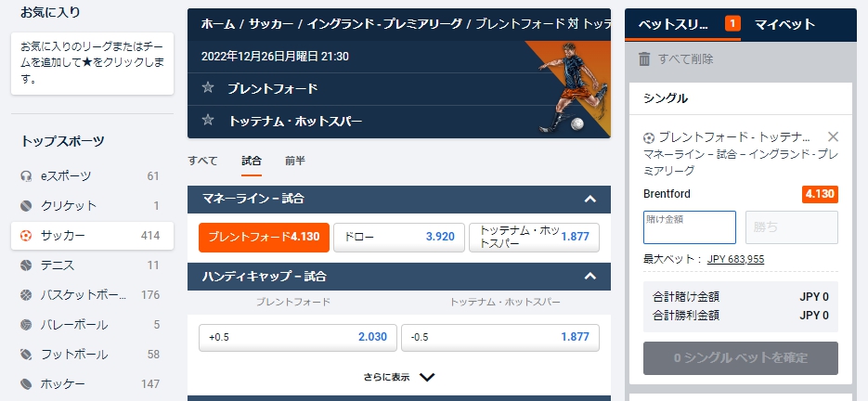868x401 pixels.
Task: Select the ドロー 3.920 odds option
Action: (x=399, y=237)
